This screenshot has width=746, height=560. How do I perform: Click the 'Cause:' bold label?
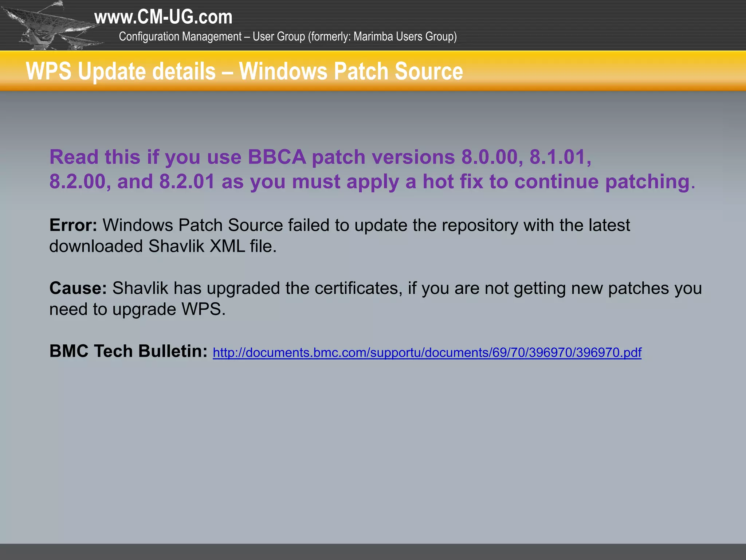pyautogui.click(x=78, y=288)
